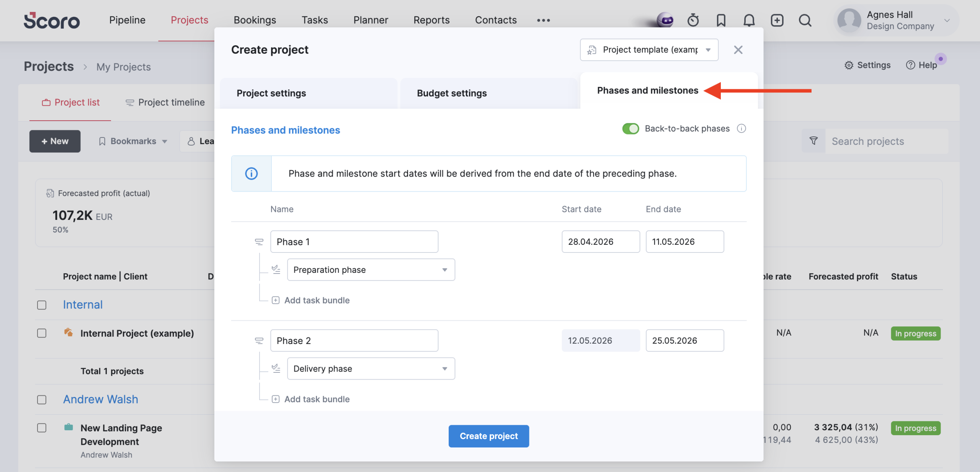Toggle Back-to-back phases switch
980x472 pixels.
630,129
